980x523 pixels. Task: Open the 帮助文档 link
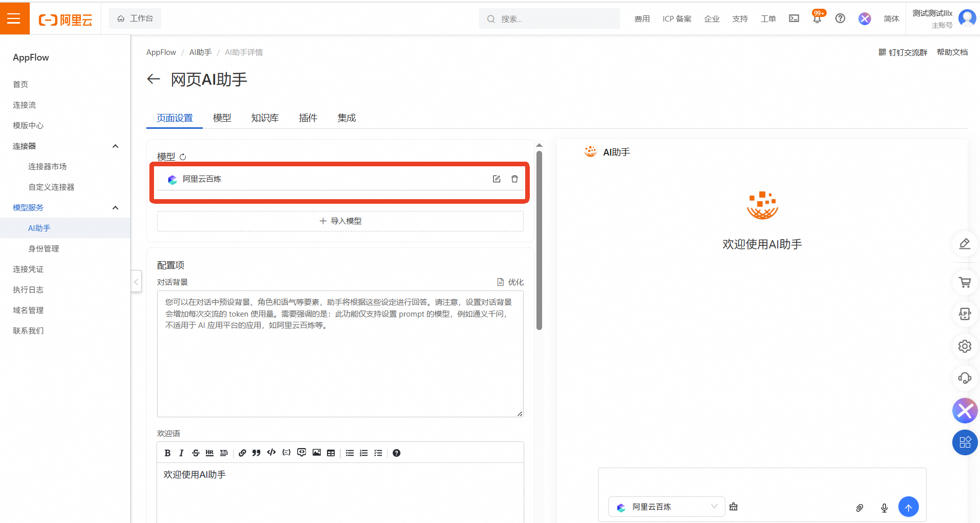(952, 52)
